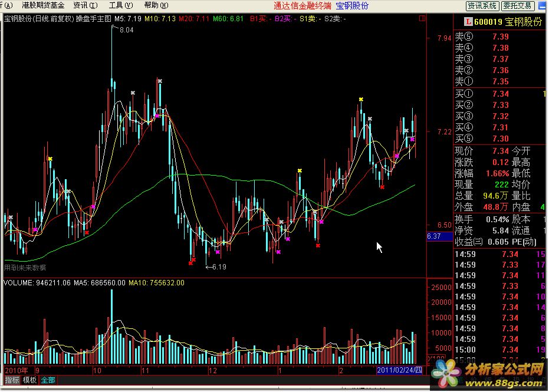The width and height of the screenshot is (549, 392).
Task: Click the 用到未来数据 notice text
Action: click(x=25, y=268)
